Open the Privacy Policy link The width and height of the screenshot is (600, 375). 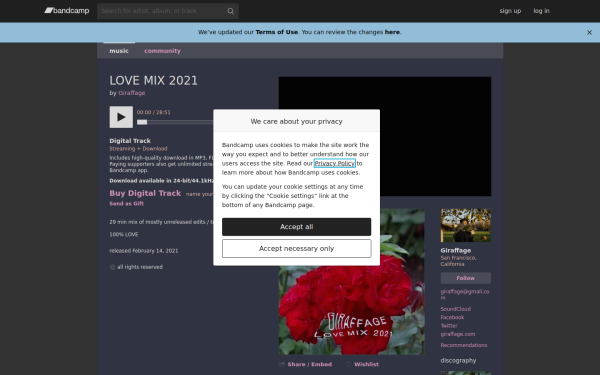(x=335, y=163)
